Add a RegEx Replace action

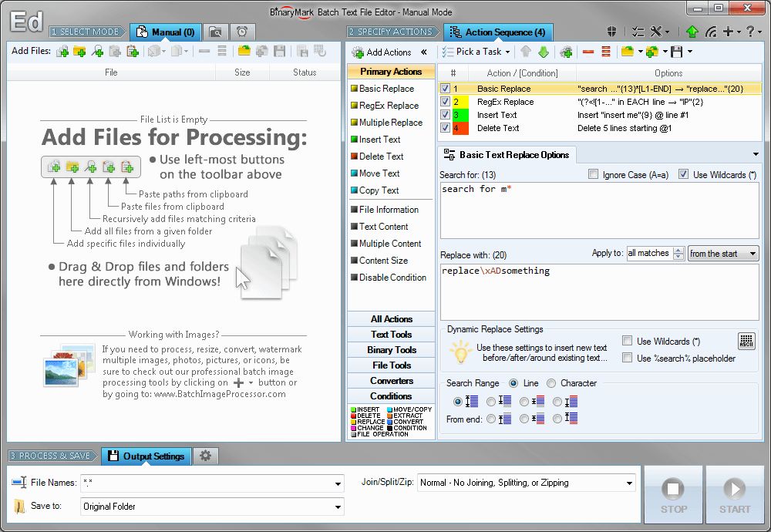(x=385, y=105)
